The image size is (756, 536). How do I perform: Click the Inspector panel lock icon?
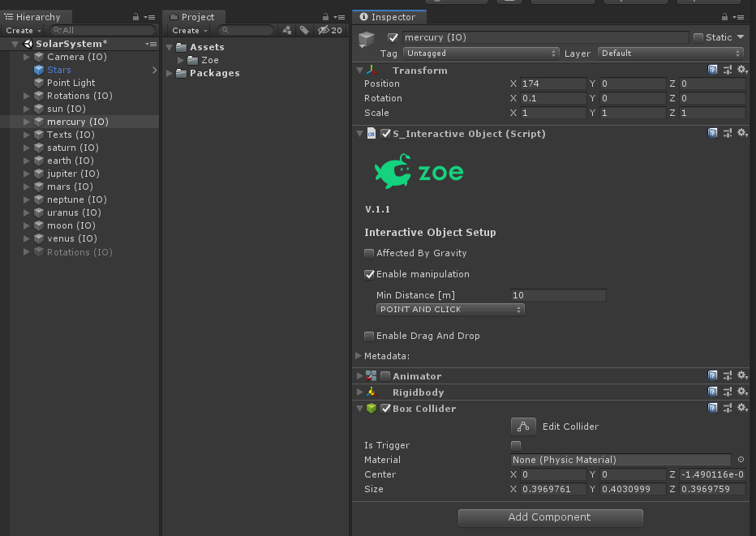tap(724, 17)
